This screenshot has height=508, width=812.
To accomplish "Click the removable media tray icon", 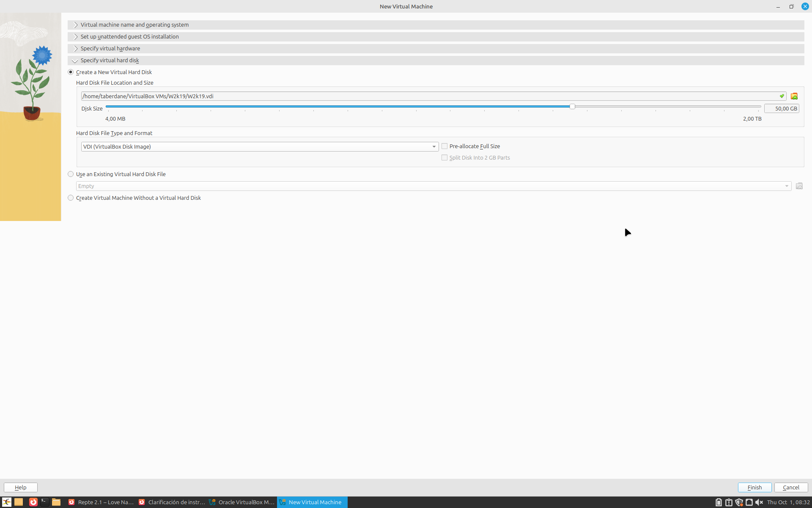I will coord(749,502).
